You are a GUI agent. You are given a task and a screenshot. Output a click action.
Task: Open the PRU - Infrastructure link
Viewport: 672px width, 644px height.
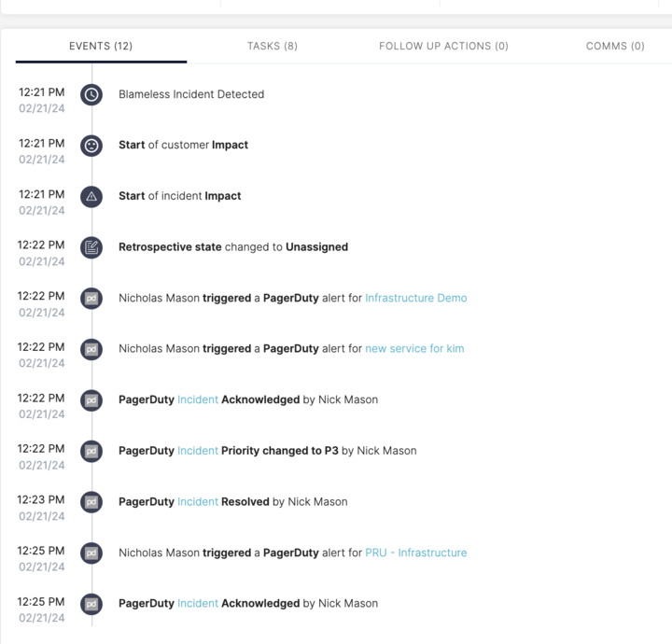pos(415,553)
